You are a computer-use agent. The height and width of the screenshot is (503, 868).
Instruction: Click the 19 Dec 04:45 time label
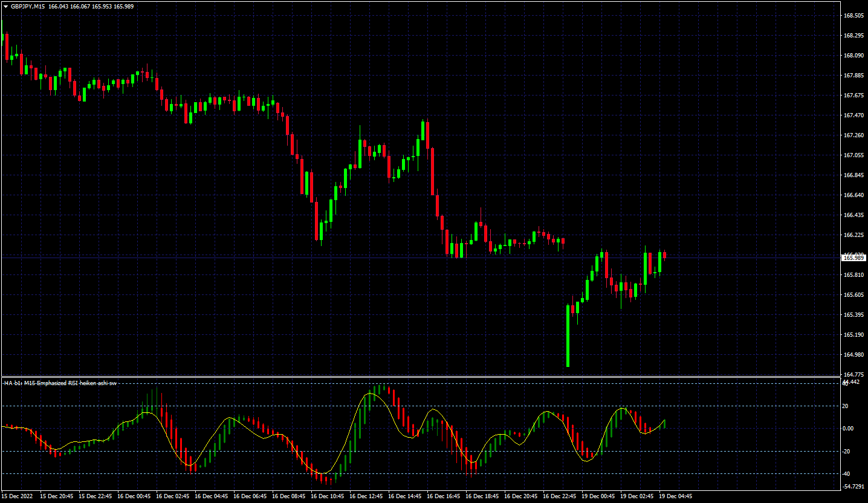tap(676, 496)
